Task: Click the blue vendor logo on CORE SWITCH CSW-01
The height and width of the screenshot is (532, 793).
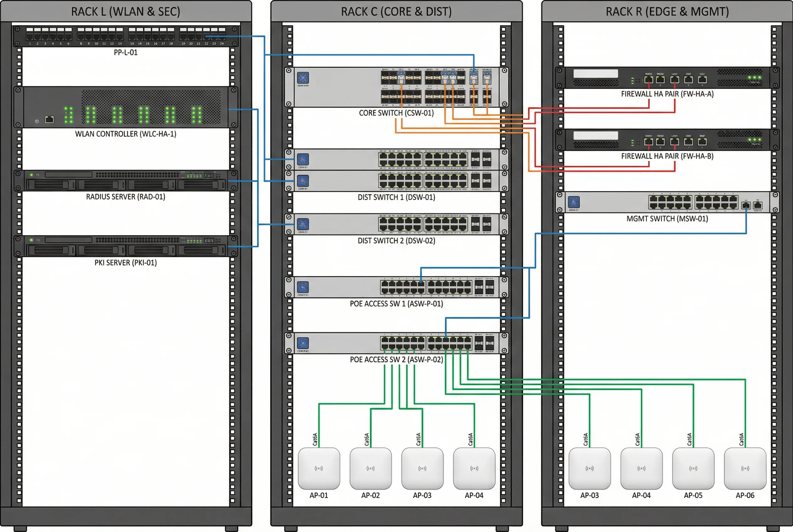Action: (303, 77)
